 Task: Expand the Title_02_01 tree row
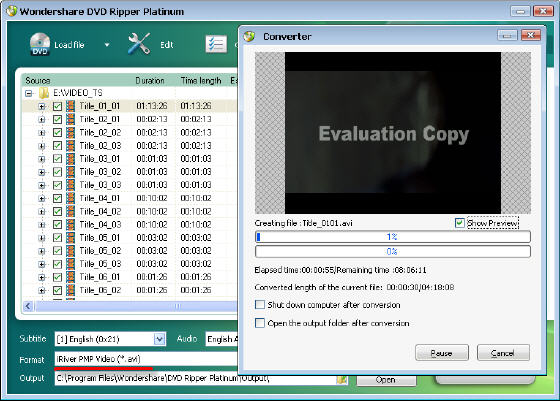click(x=42, y=120)
